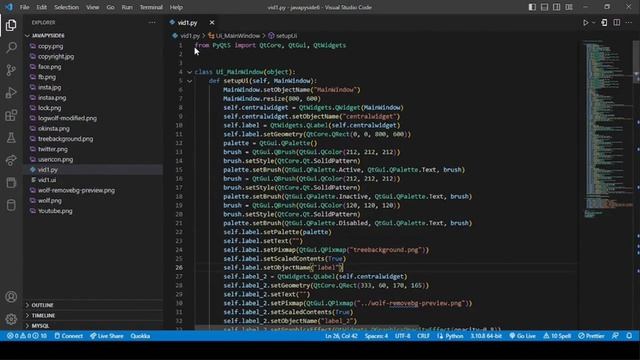Click Ln 26, Col 42 position indicator
The height and width of the screenshot is (360, 640).
pos(341,336)
